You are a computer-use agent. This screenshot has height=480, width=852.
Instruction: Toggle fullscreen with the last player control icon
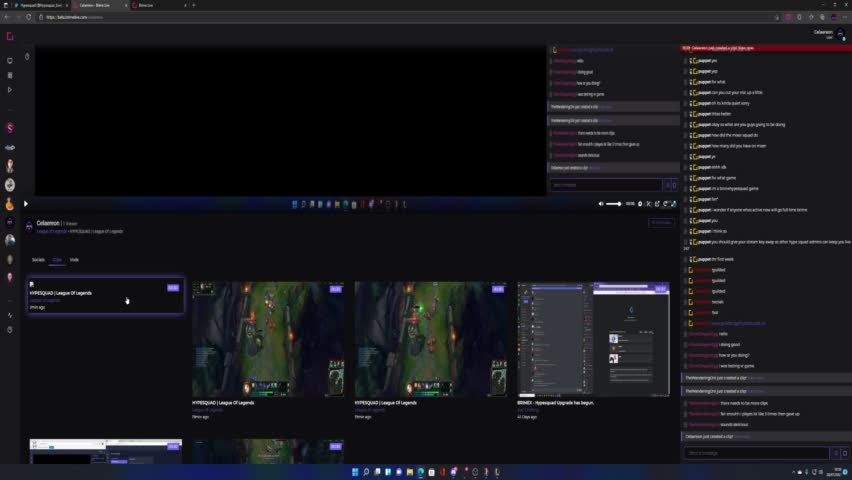click(674, 204)
